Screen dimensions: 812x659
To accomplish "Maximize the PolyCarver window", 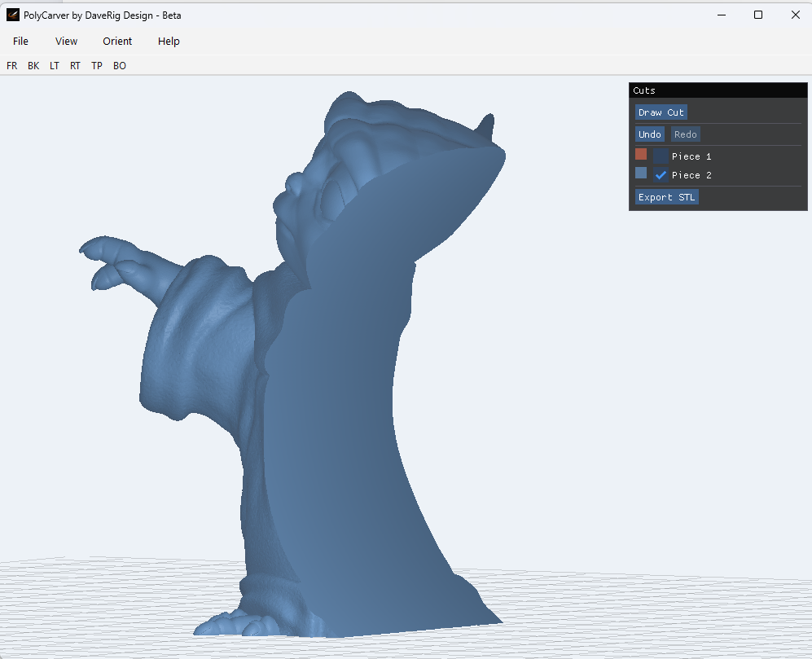I will pos(758,15).
